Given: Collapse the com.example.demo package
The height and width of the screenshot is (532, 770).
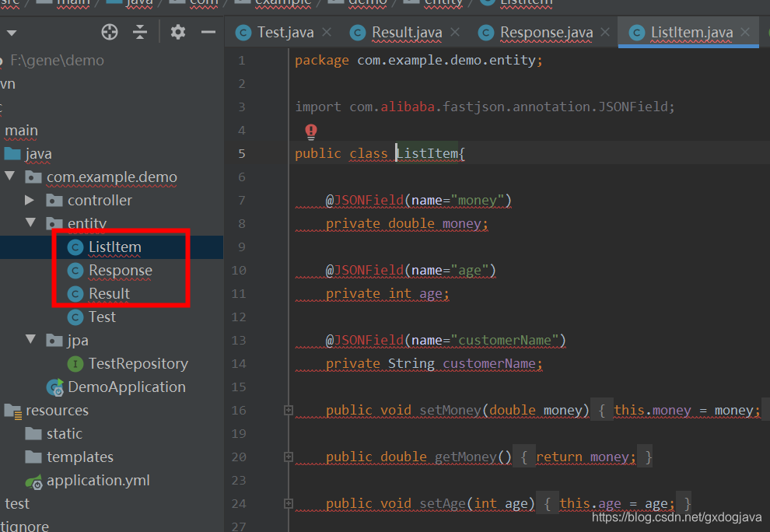Looking at the screenshot, I should coord(11,177).
